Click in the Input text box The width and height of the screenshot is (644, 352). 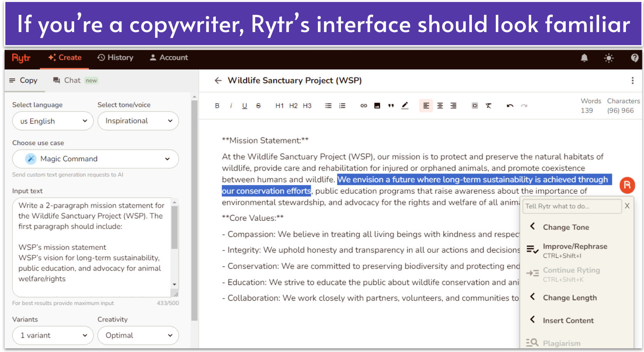(91, 247)
